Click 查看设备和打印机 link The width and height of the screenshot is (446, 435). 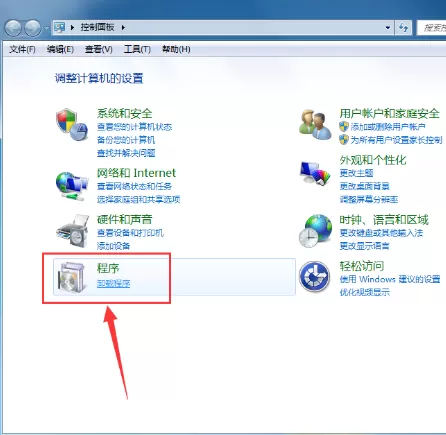[x=130, y=233]
